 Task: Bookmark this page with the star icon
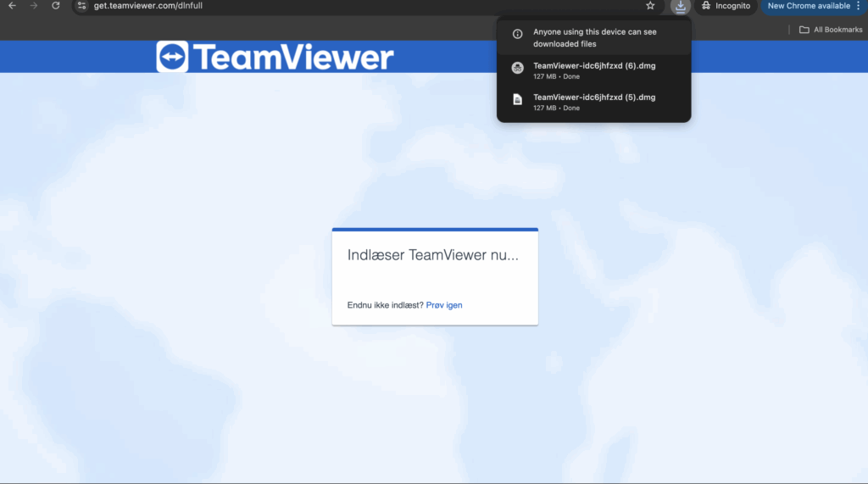650,6
